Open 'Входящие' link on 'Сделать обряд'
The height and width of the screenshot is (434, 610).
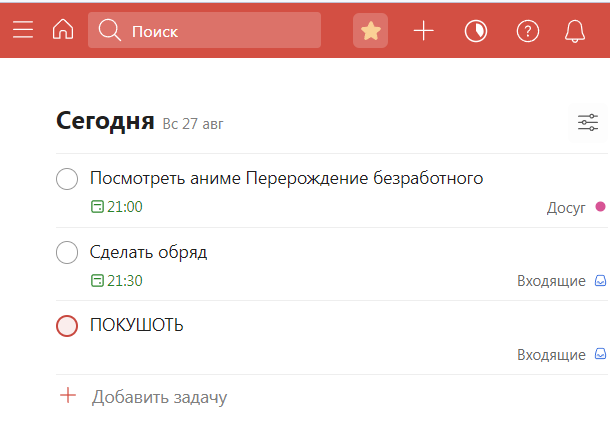(x=551, y=281)
